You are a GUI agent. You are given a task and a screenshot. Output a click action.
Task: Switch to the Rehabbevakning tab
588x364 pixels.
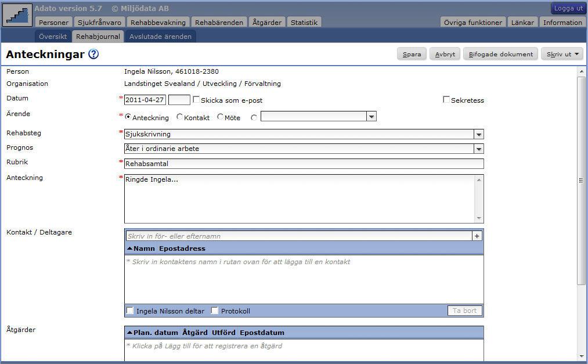[158, 23]
